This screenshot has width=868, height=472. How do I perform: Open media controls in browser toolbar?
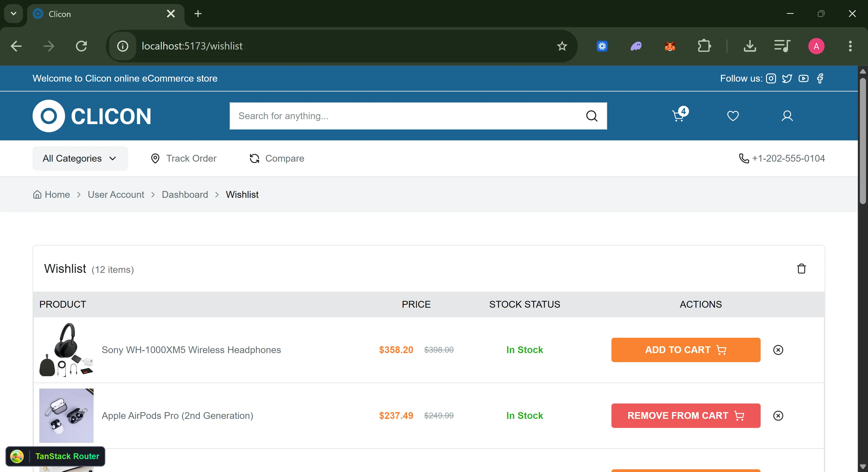782,46
